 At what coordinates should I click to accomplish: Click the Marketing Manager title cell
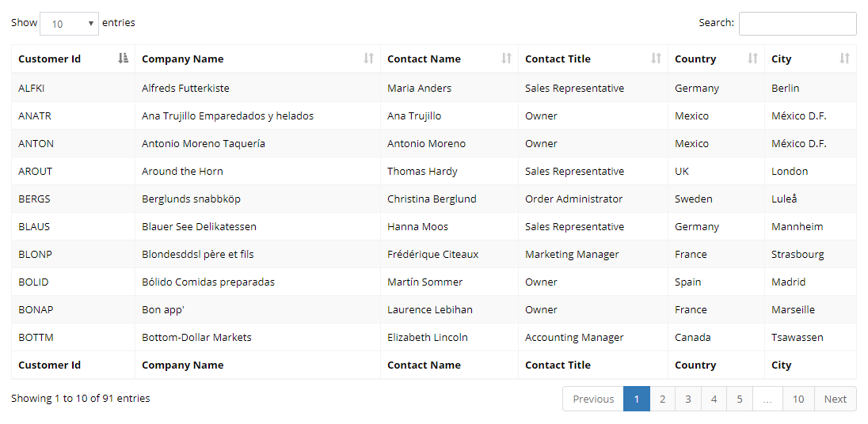[572, 254]
